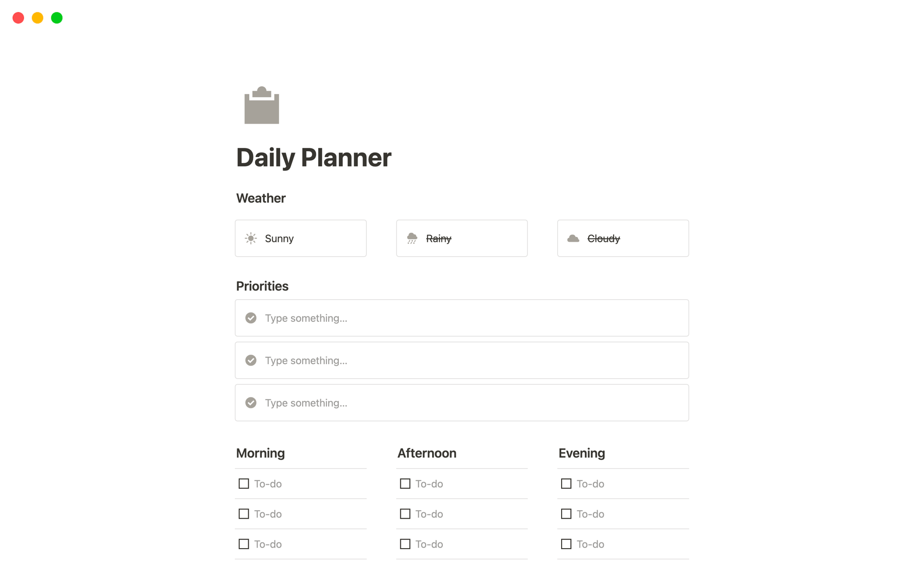The height and width of the screenshot is (578, 924).
Task: Click the Sunny weather option button
Action: (301, 238)
